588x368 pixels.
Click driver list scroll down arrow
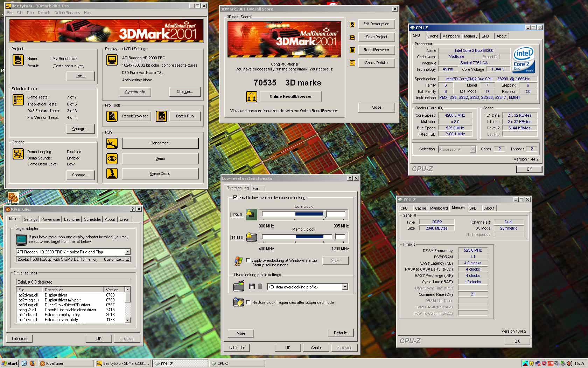click(x=127, y=320)
